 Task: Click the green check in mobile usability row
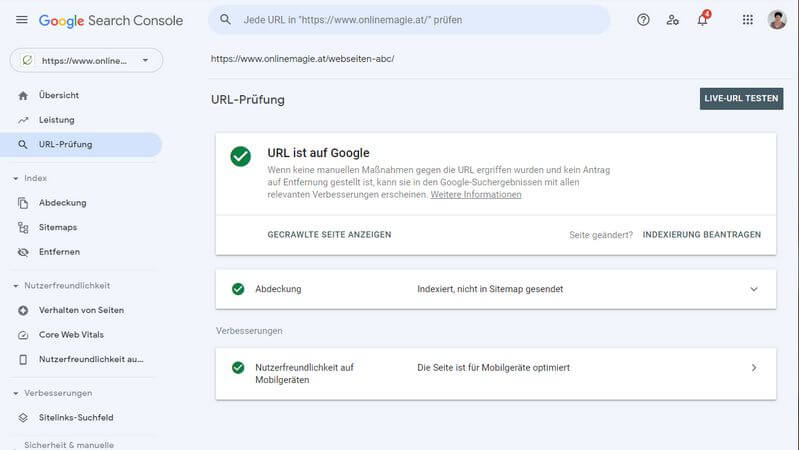click(x=238, y=367)
